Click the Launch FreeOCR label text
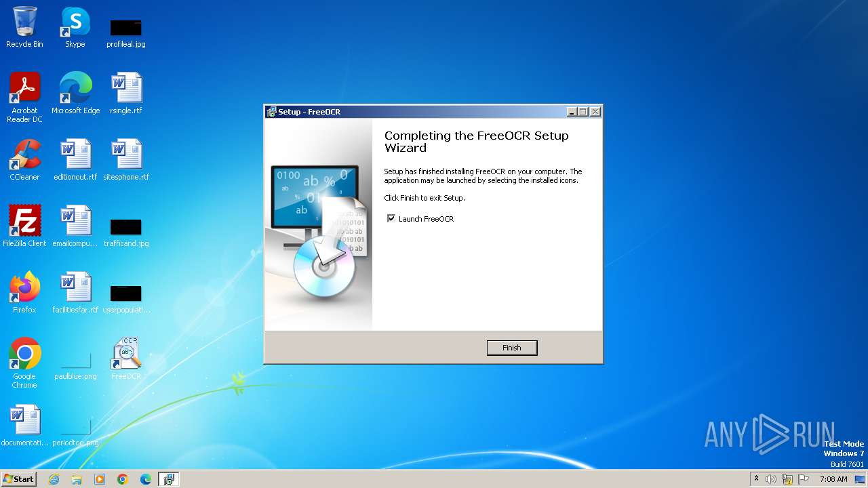Image resolution: width=868 pixels, height=488 pixels. 426,219
